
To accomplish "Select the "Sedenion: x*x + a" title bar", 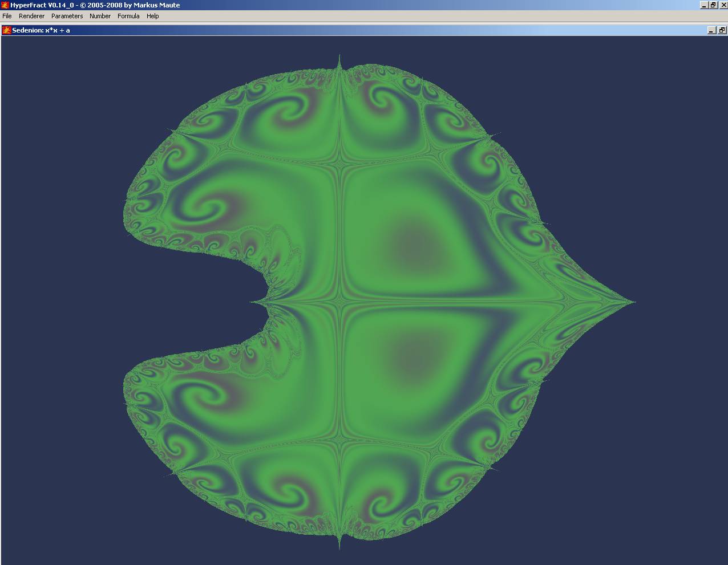I will [342, 30].
